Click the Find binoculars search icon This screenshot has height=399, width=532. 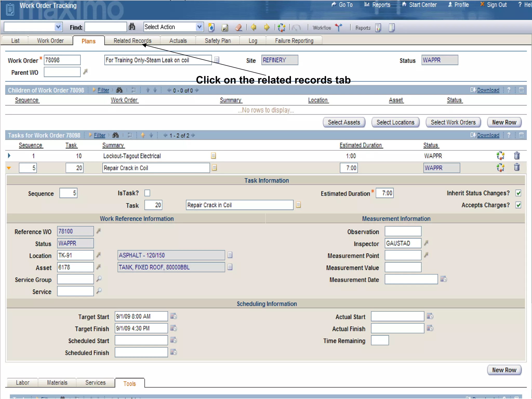coord(132,27)
